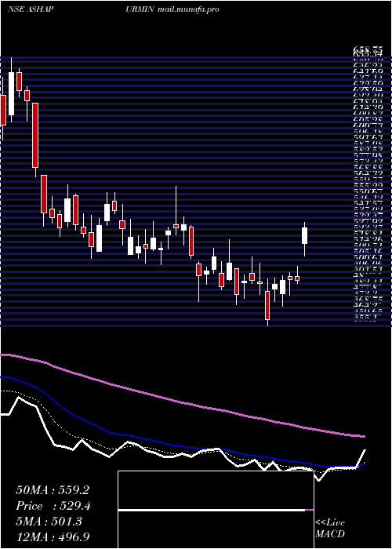Viewport: 392px width, 549px height.
Task: Click the tallest red candle body near the chart start
Action: point(35,135)
